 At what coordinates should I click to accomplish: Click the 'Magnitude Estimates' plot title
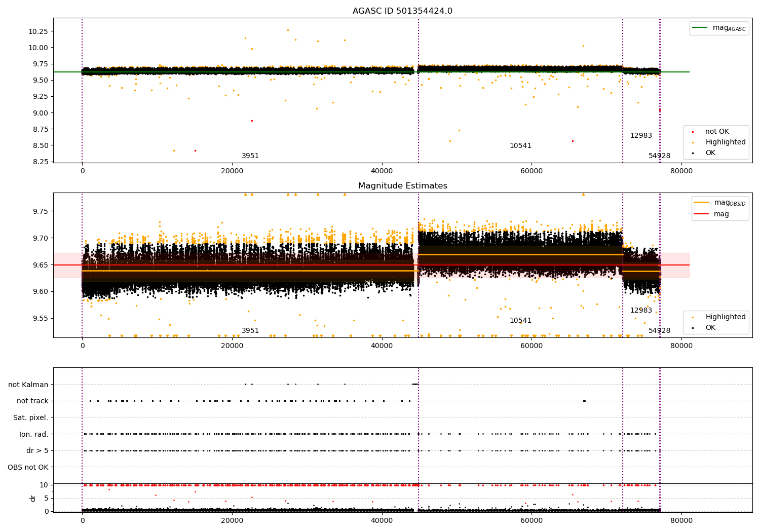click(x=402, y=186)
